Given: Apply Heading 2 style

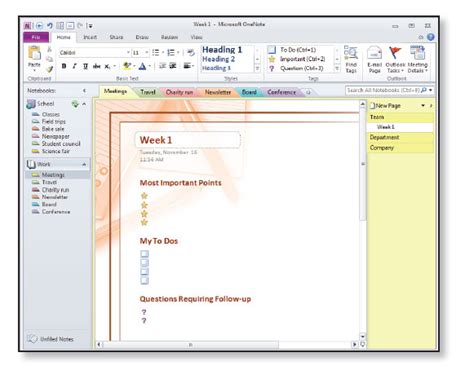Looking at the screenshot, I should click(219, 59).
